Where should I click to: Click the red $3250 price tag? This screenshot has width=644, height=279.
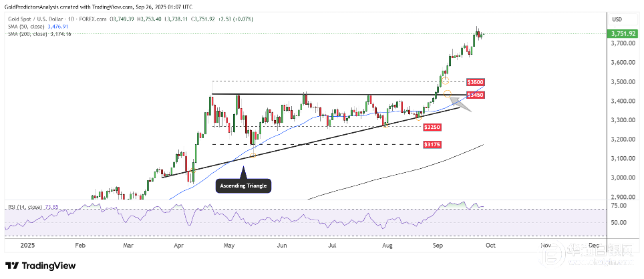point(431,126)
